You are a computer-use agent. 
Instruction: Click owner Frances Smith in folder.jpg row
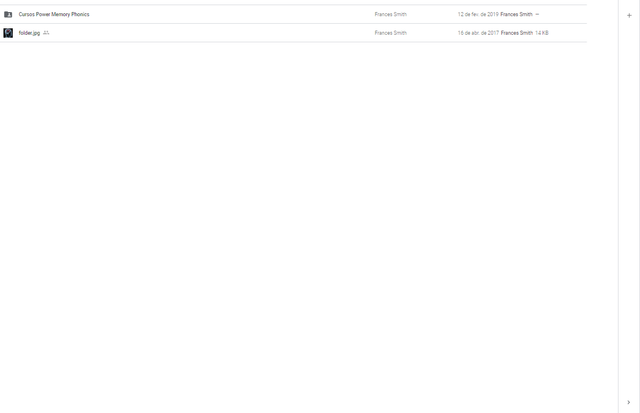tap(391, 33)
